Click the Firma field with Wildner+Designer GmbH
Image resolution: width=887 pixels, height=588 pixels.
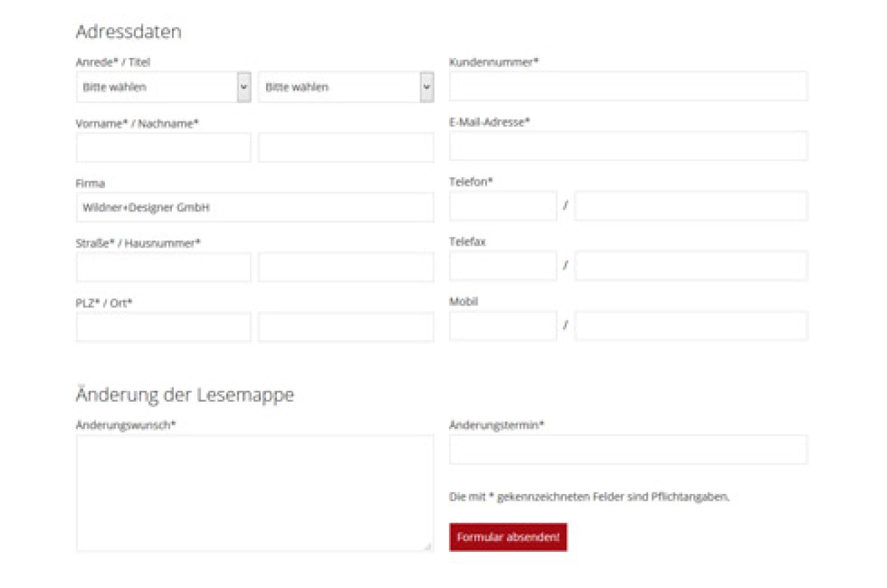click(255, 207)
